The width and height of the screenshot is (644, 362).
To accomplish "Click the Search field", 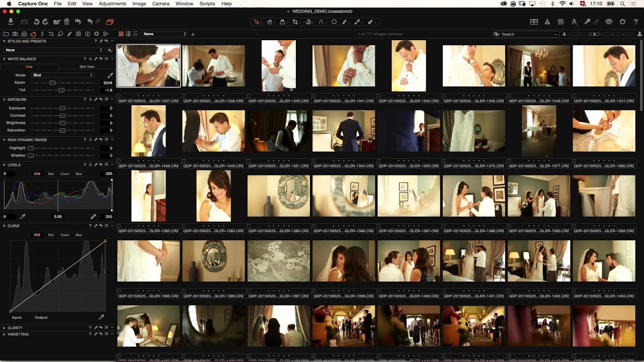I will click(x=526, y=34).
